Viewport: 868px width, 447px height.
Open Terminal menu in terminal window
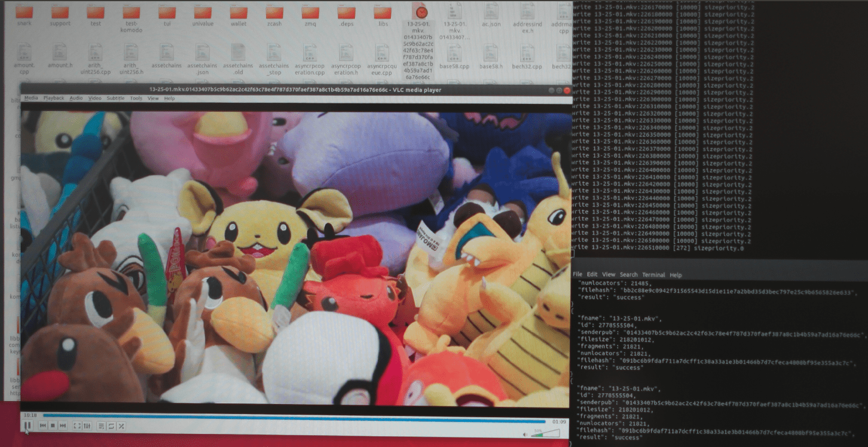pos(653,275)
